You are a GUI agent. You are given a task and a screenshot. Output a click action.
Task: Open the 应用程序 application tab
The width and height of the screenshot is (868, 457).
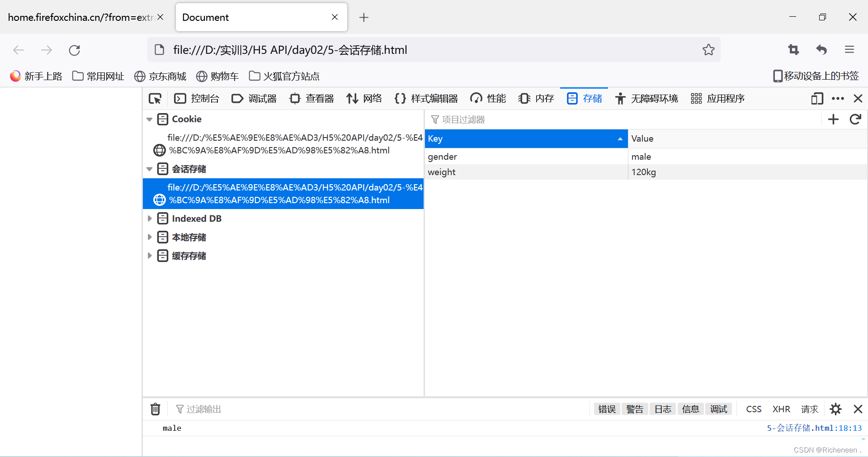[717, 99]
